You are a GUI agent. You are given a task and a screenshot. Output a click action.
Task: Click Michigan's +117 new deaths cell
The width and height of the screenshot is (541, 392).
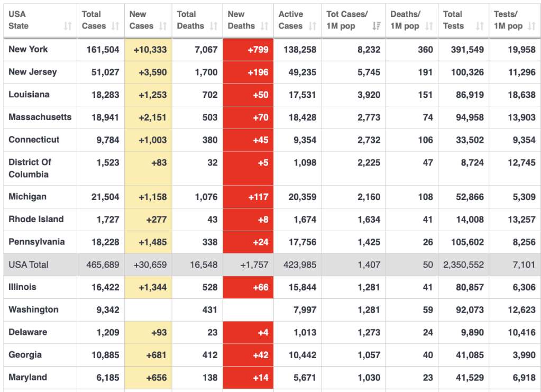click(x=248, y=197)
